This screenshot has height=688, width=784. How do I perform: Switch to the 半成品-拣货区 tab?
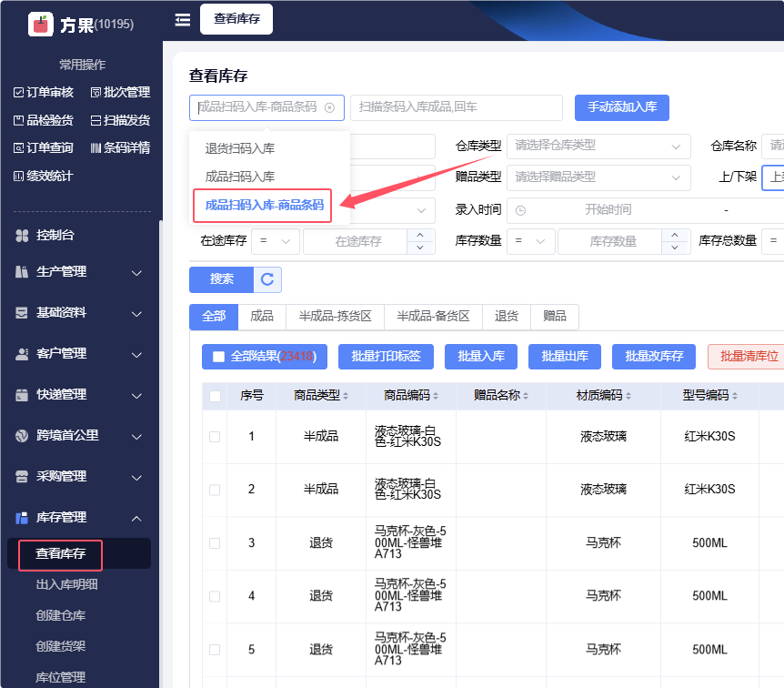point(335,316)
